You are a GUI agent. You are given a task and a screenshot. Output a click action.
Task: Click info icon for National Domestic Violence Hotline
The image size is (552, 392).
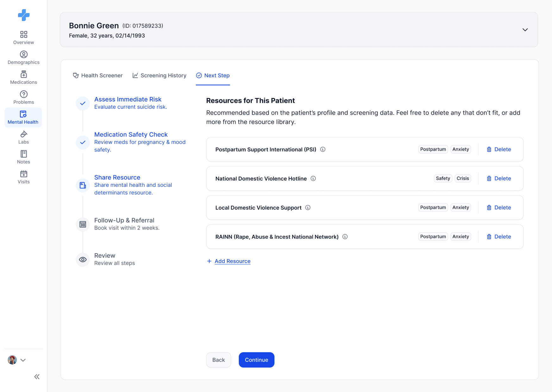click(313, 178)
